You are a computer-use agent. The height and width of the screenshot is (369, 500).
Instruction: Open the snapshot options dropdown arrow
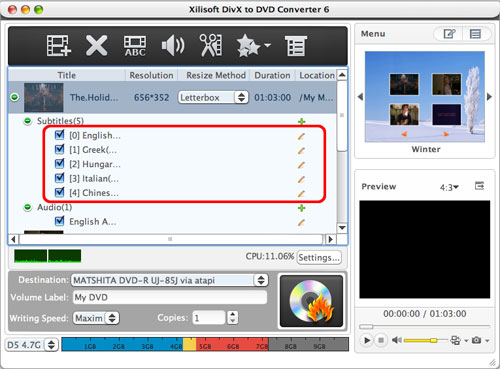[x=487, y=341]
